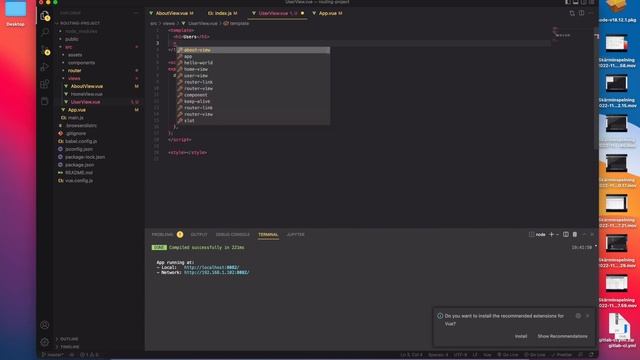Select the TERMINAL panel tab
Viewport: 640px width, 360px height.
pyautogui.click(x=268, y=234)
